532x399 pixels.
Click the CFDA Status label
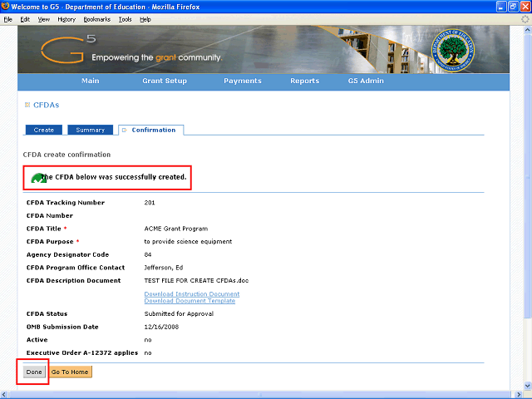pyautogui.click(x=47, y=314)
